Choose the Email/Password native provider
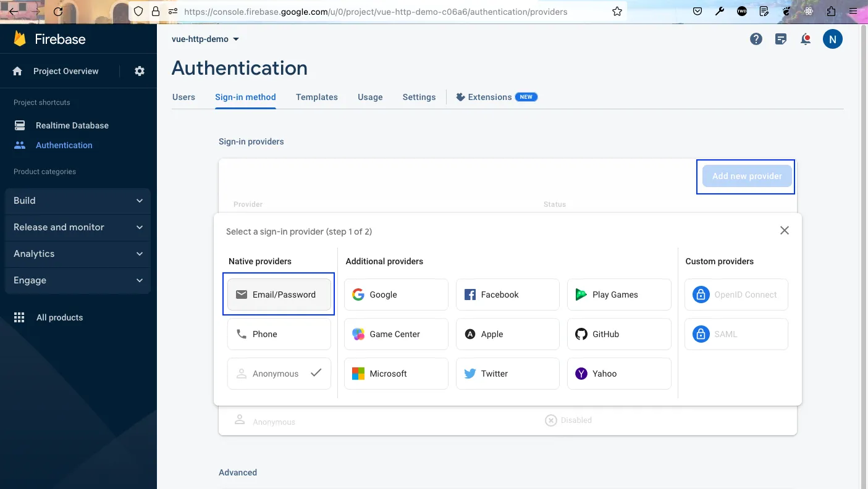This screenshot has width=868, height=489. click(279, 295)
